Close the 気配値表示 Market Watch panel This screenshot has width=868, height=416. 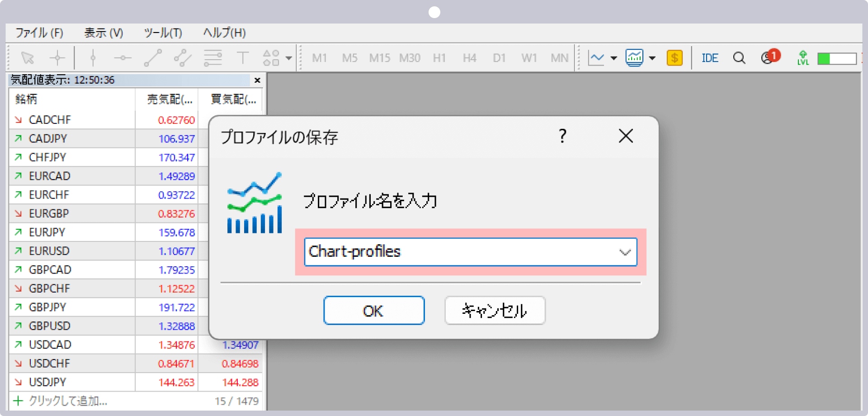257,80
